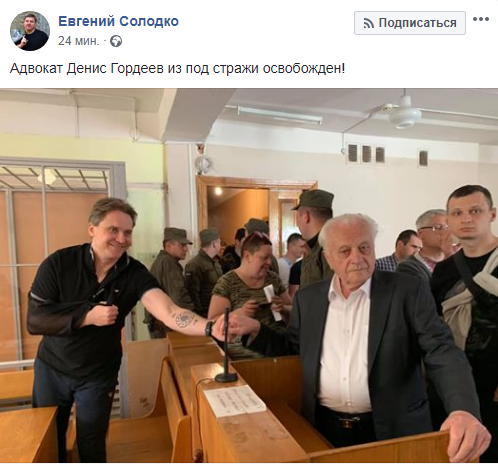
Task: Click the Подписаться subscribe button
Action: (410, 23)
